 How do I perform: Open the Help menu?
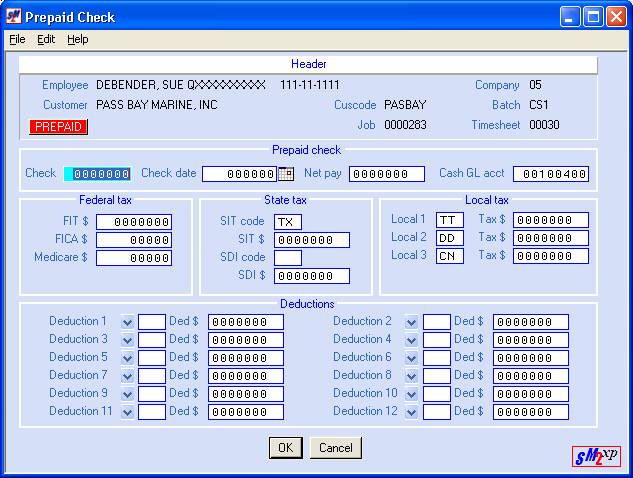tap(78, 40)
